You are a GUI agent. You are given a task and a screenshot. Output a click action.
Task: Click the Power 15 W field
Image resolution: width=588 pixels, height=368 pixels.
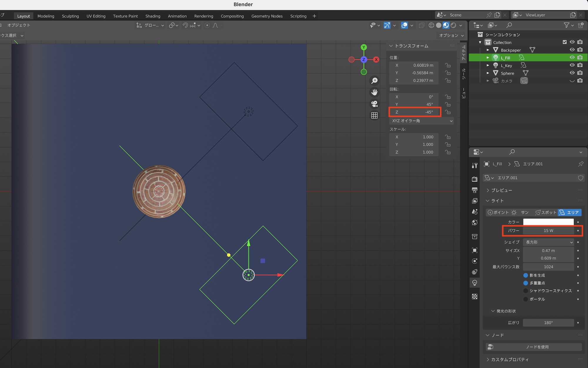[x=548, y=231]
